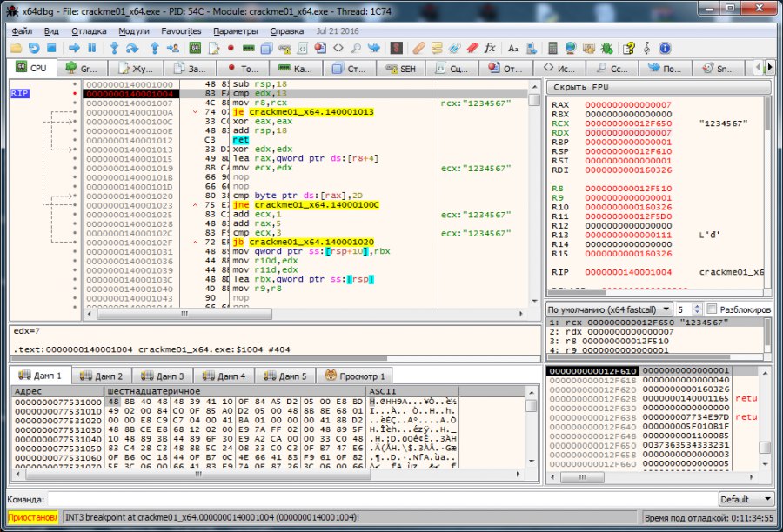Enable the Разблокиров checkbox

pyautogui.click(x=713, y=309)
